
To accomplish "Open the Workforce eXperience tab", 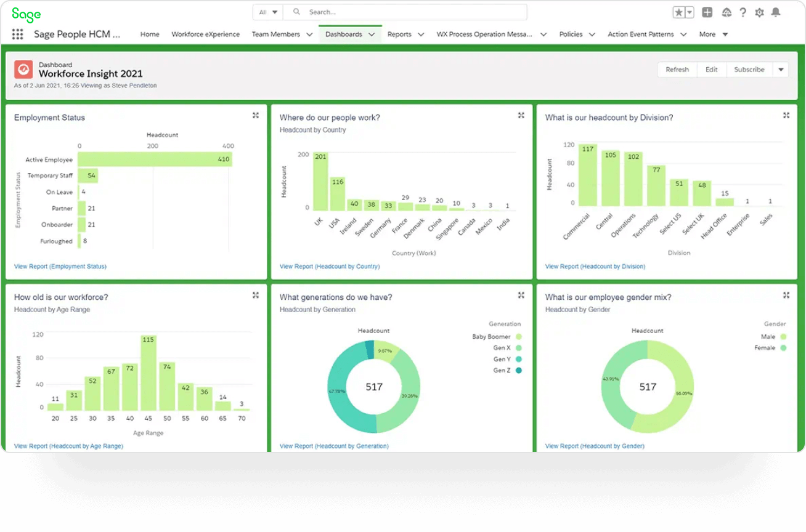I will click(206, 34).
